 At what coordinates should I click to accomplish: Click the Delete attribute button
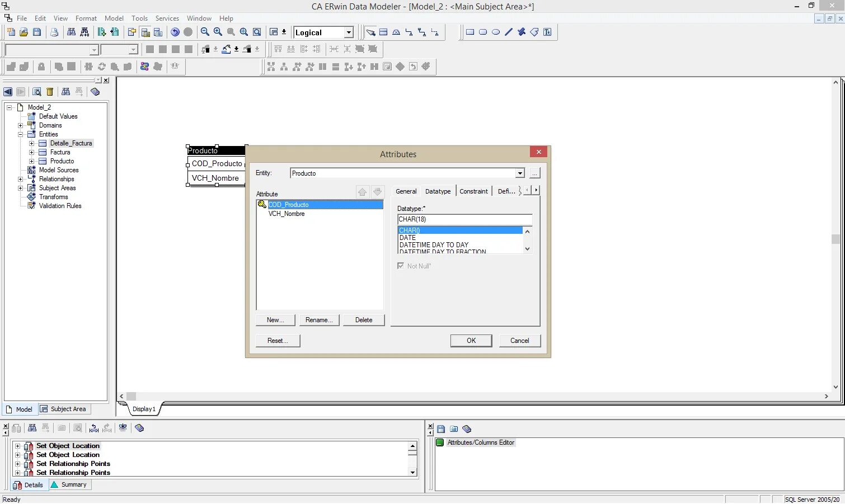(x=364, y=320)
